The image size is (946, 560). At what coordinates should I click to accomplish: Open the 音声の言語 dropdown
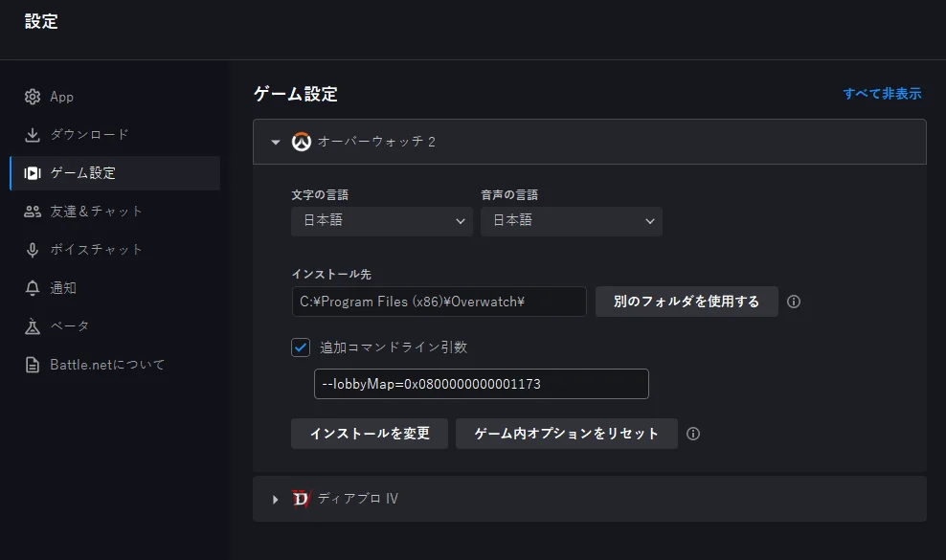pos(572,221)
